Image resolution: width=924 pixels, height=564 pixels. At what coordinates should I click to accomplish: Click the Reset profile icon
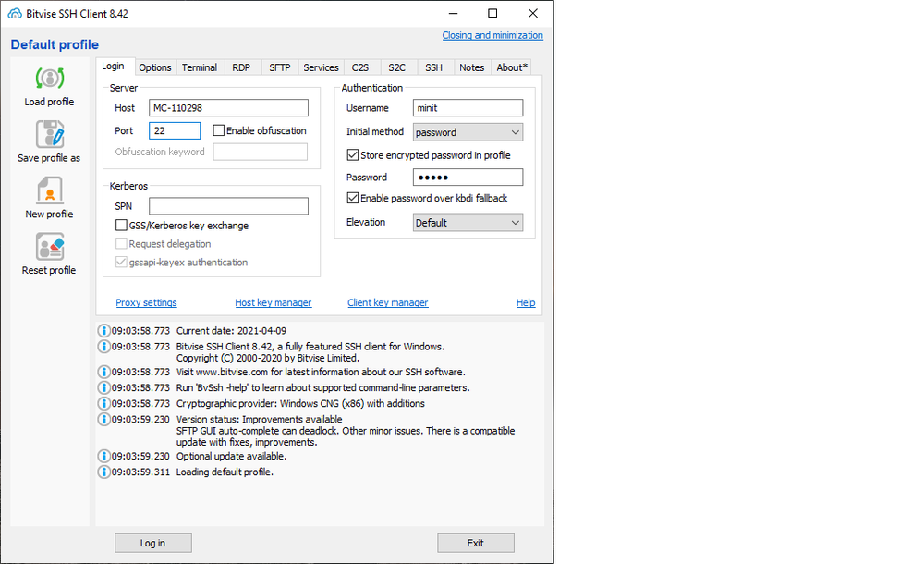[49, 247]
